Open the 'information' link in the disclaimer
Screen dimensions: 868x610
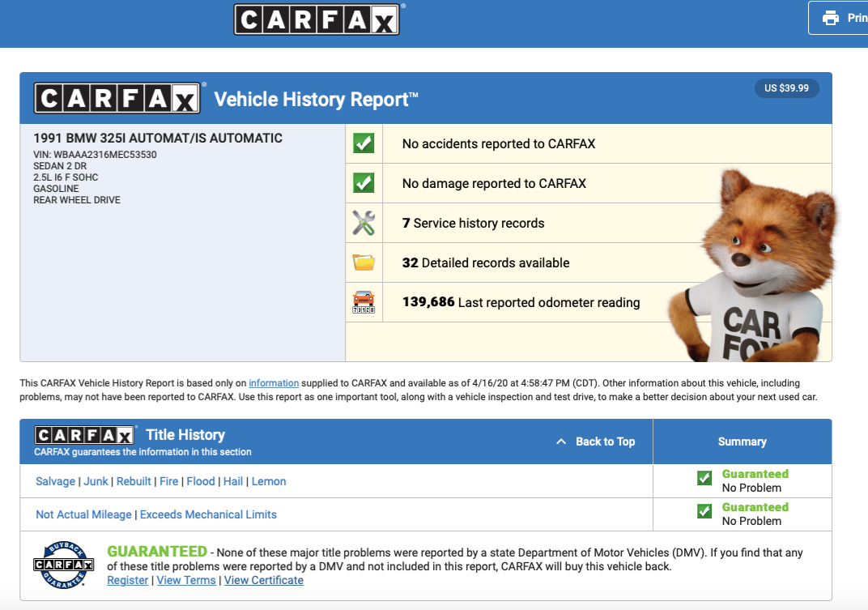(274, 383)
